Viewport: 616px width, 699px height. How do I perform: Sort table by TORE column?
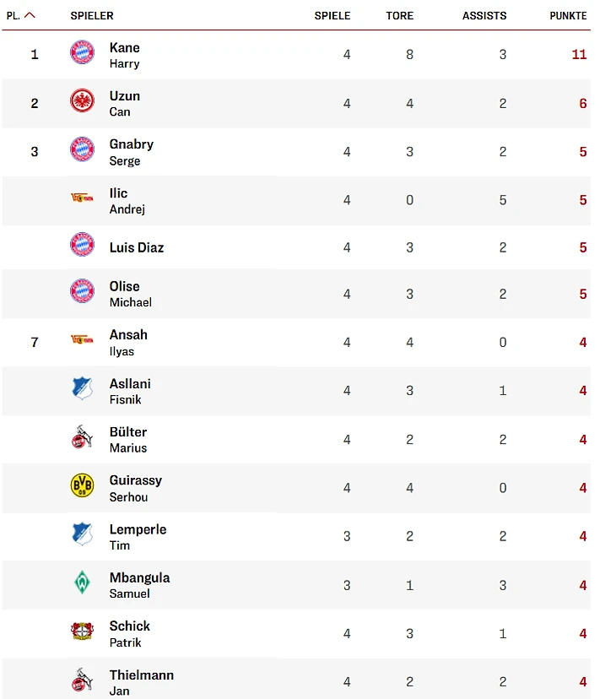(x=399, y=15)
